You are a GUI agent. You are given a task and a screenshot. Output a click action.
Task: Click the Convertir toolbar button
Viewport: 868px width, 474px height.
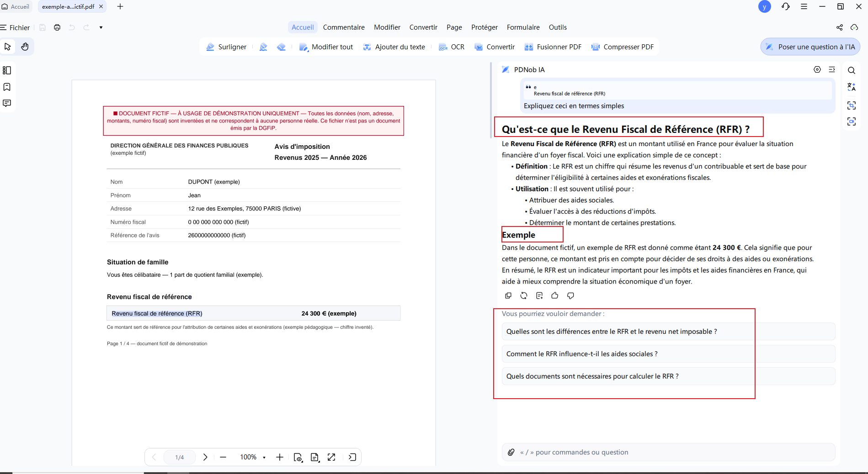495,47
